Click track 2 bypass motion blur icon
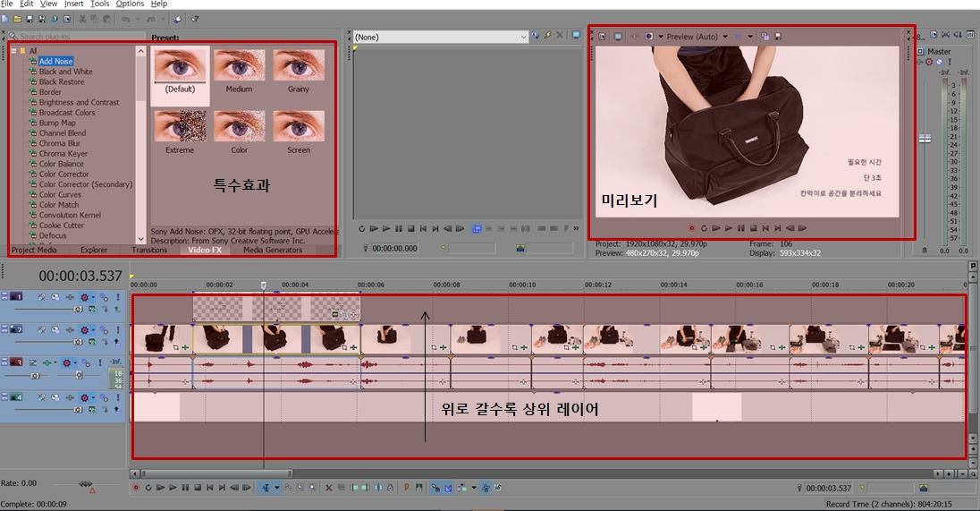 click(x=41, y=329)
